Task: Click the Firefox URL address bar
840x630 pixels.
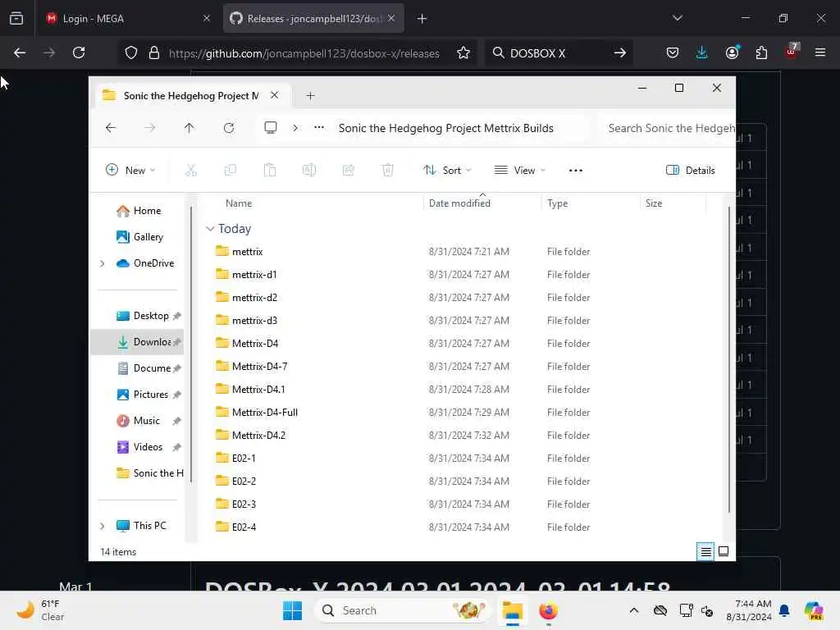Action: tap(304, 53)
